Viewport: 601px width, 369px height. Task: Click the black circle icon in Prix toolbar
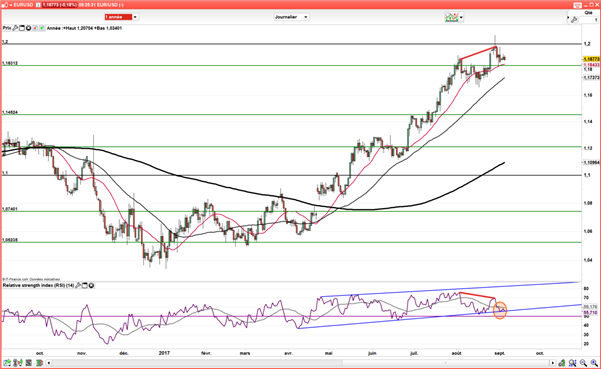(28, 28)
